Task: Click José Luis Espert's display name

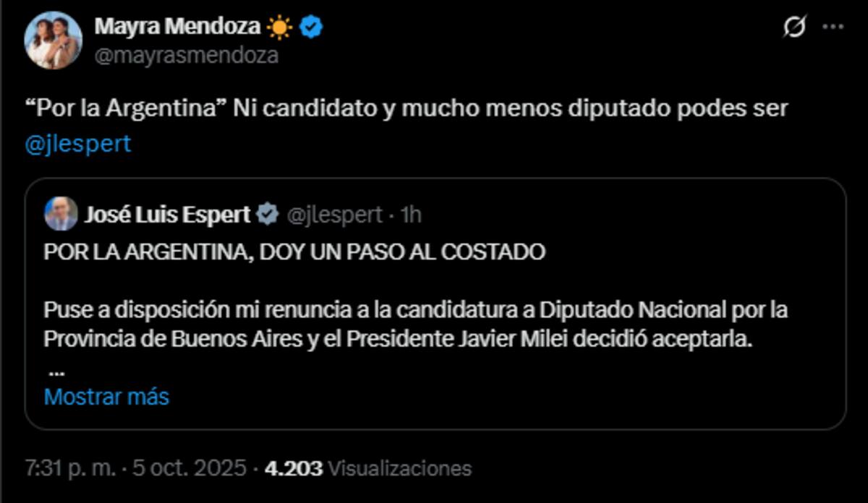Action: click(x=169, y=212)
